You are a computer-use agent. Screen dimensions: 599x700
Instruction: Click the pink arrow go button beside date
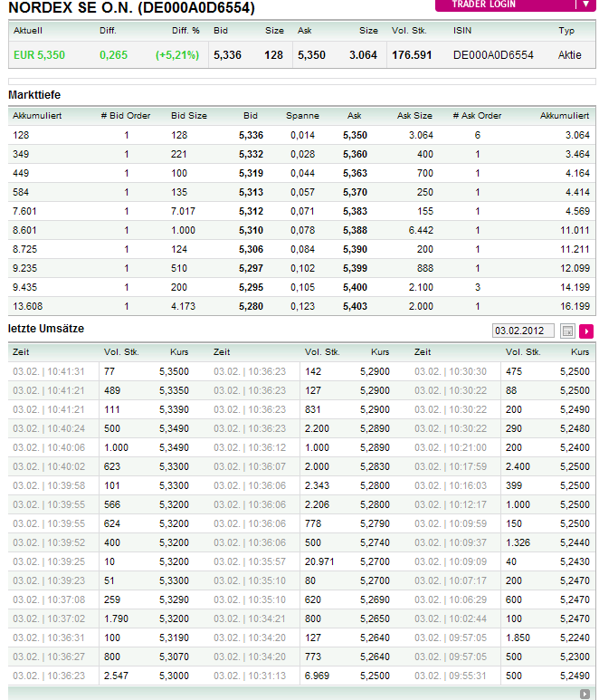point(586,331)
